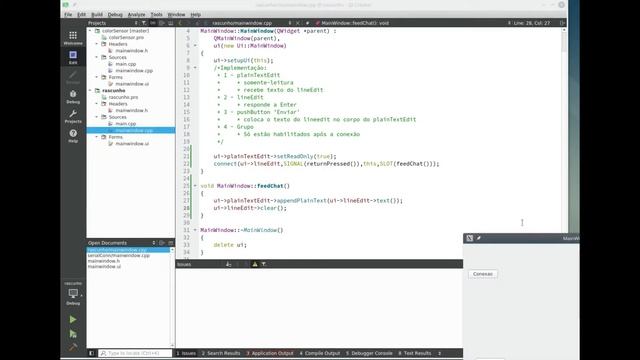Click the rascunho kit selector monitor icon
The width and height of the screenshot is (640, 360).
click(x=73, y=293)
